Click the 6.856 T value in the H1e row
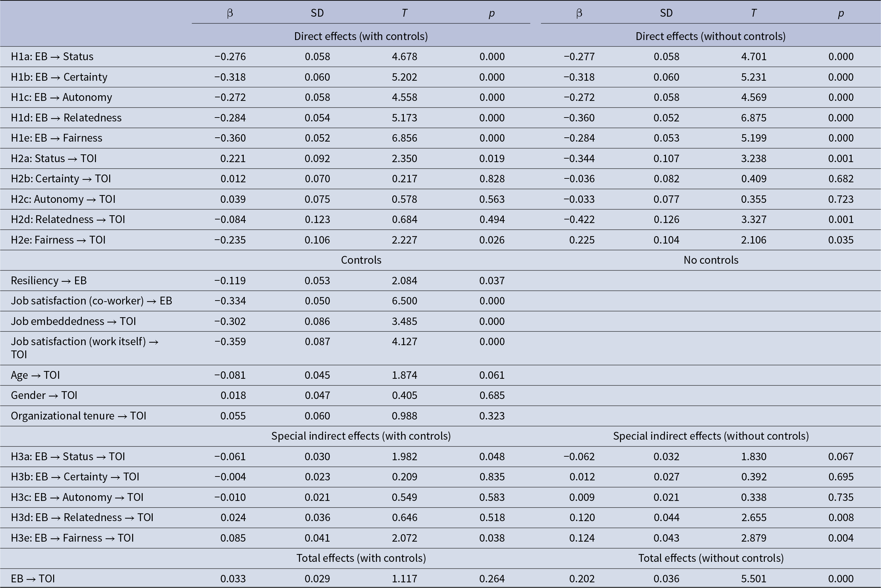The image size is (881, 588). click(404, 138)
